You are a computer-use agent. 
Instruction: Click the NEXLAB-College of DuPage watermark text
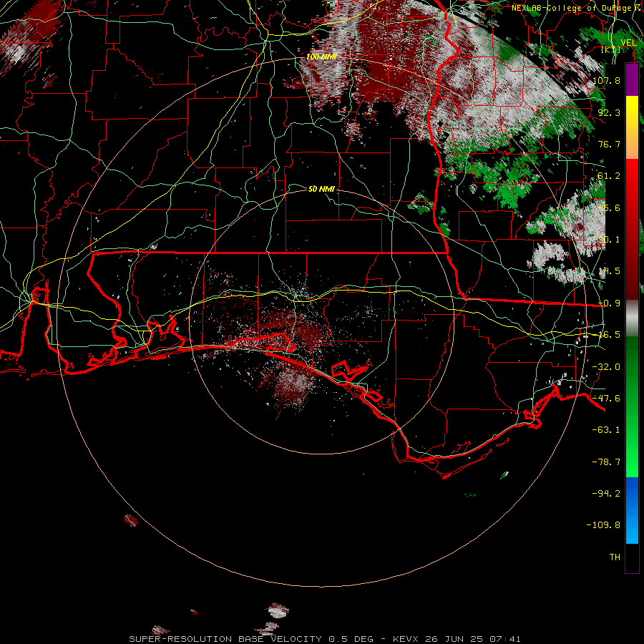pos(577,8)
